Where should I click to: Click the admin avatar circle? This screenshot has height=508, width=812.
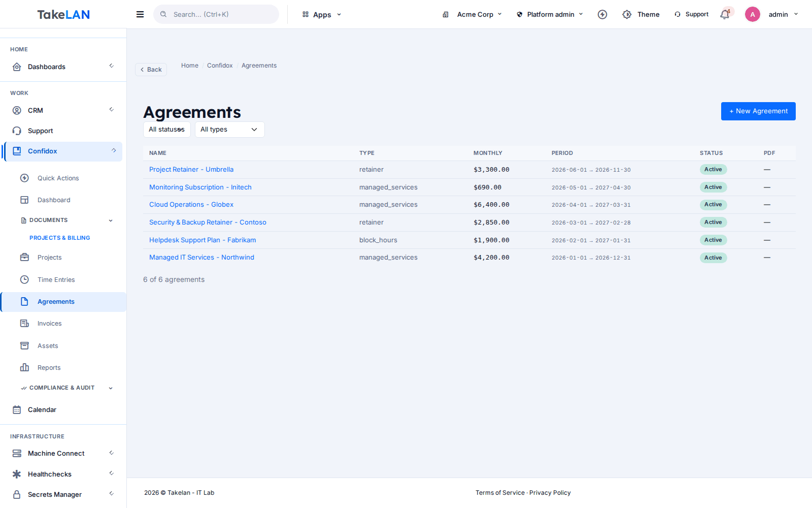[x=753, y=14]
